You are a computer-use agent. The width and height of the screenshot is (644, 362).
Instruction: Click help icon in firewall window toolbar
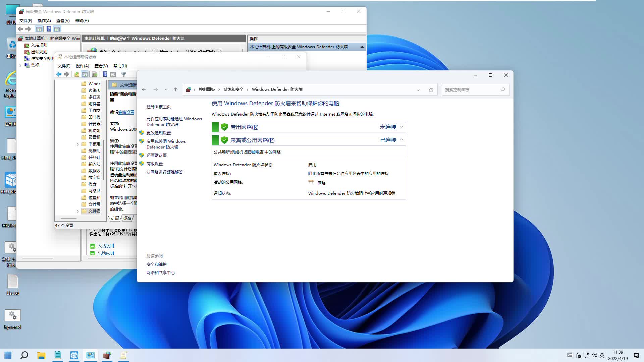point(49,29)
